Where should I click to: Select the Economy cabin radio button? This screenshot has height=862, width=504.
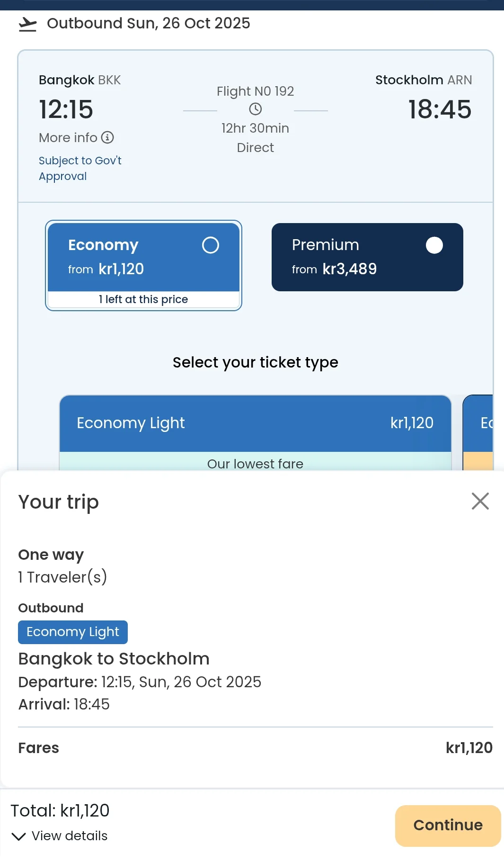pyautogui.click(x=211, y=245)
